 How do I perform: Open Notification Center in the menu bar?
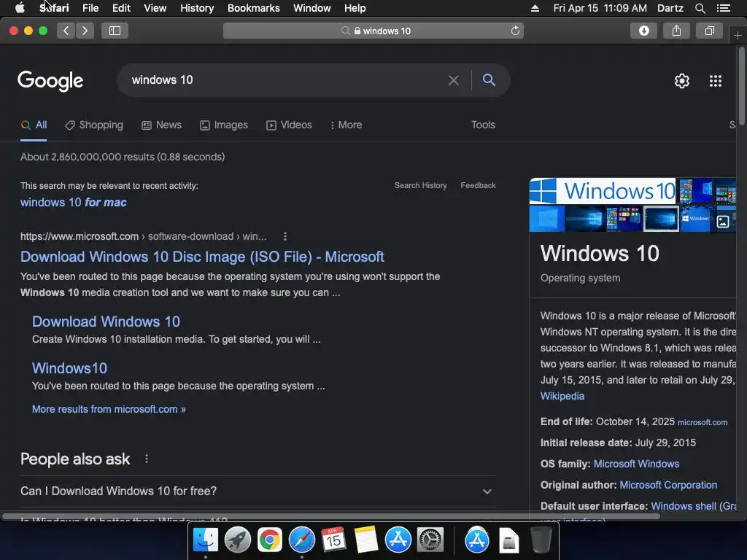723,8
